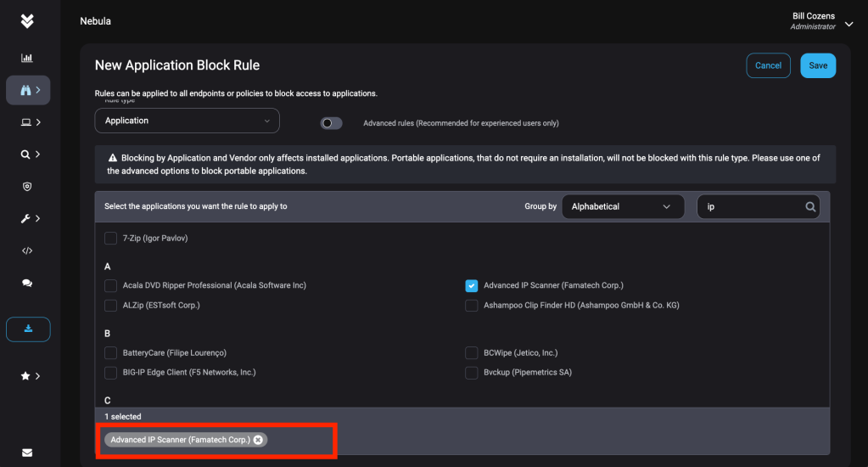Click the Save button

tap(818, 65)
